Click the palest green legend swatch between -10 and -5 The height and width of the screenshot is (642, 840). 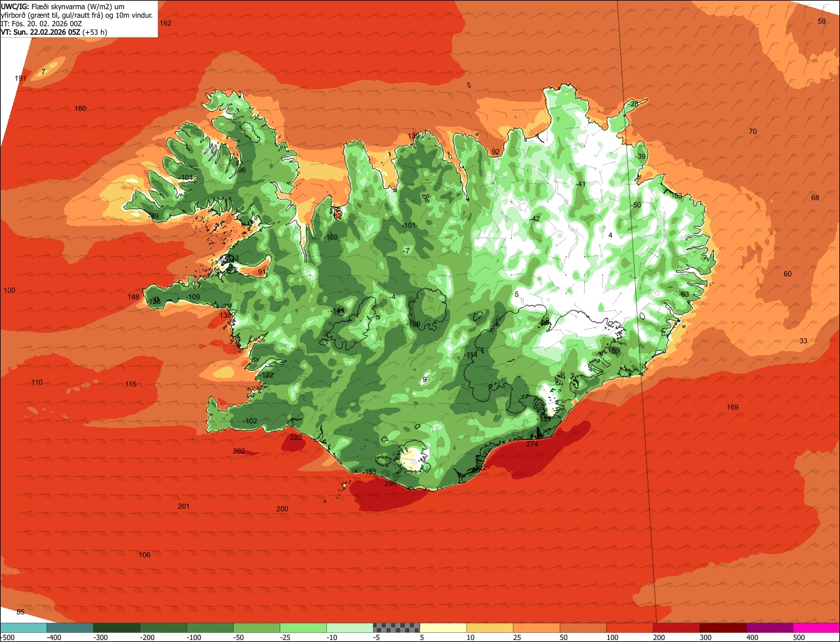coord(350,628)
